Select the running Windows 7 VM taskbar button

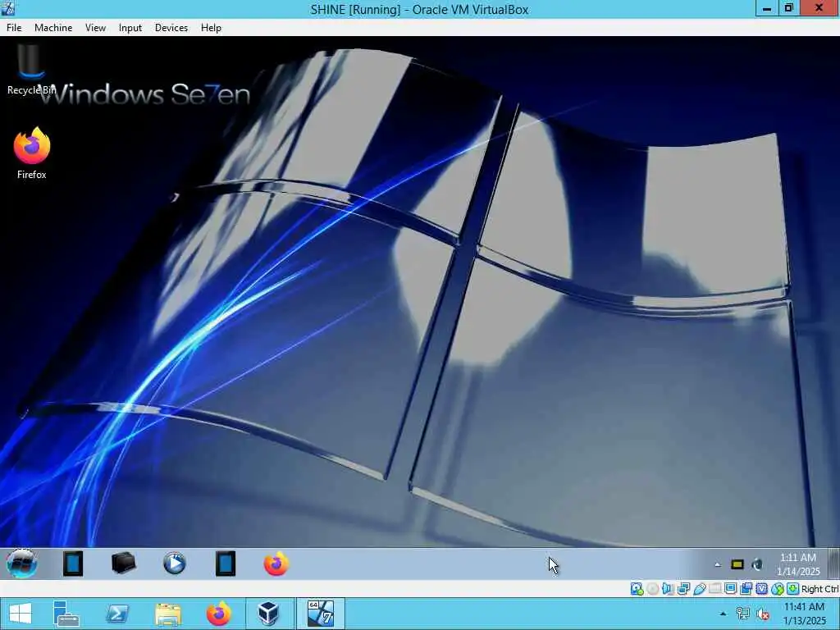pyautogui.click(x=320, y=614)
